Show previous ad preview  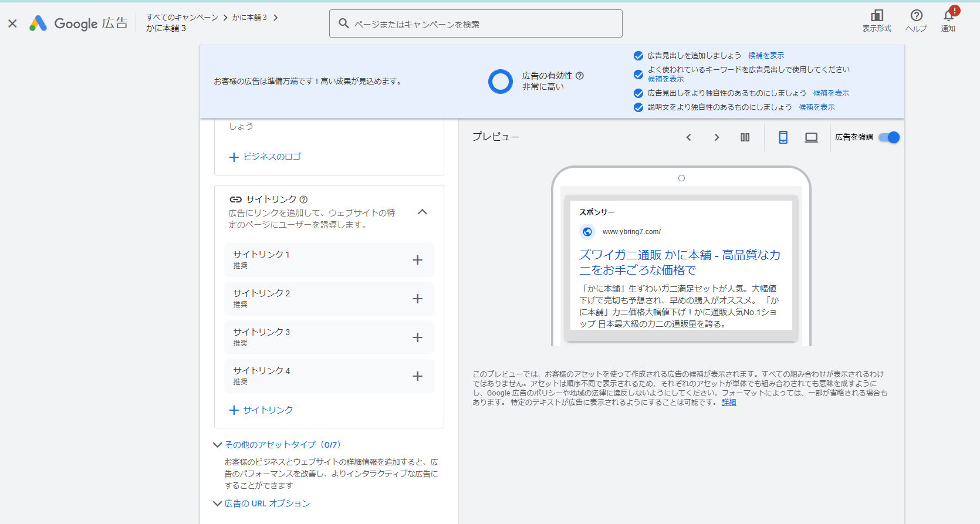689,137
